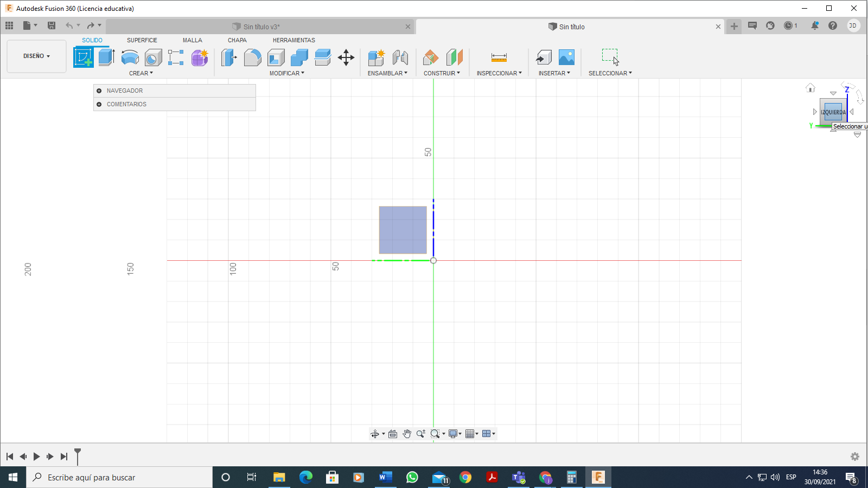Expand the COMENTARIOS panel
This screenshot has height=488, width=868.
tap(99, 104)
